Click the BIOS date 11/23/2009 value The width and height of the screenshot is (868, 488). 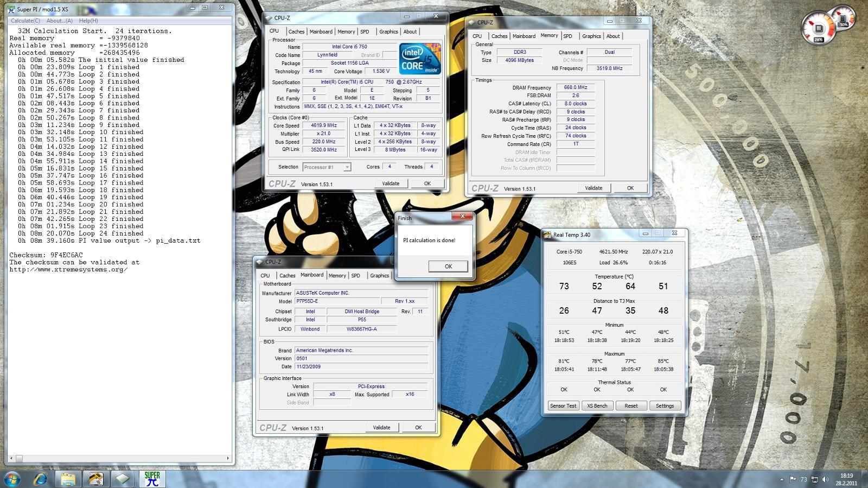361,366
